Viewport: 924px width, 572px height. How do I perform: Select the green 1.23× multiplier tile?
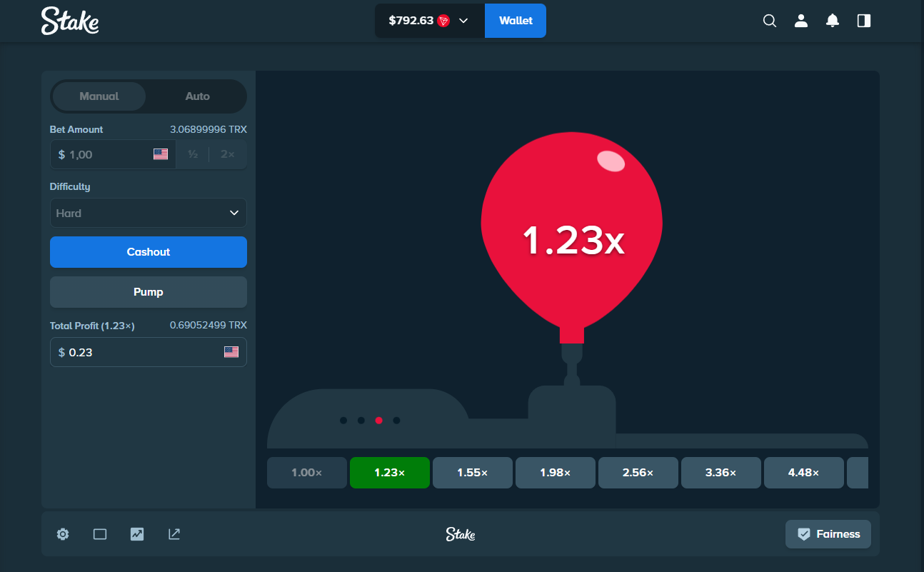pos(390,473)
